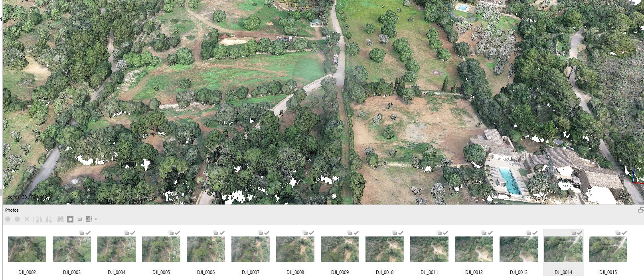Click the depth map icon above DJI_0006
Screen dimensions: 644x280
pos(216,232)
